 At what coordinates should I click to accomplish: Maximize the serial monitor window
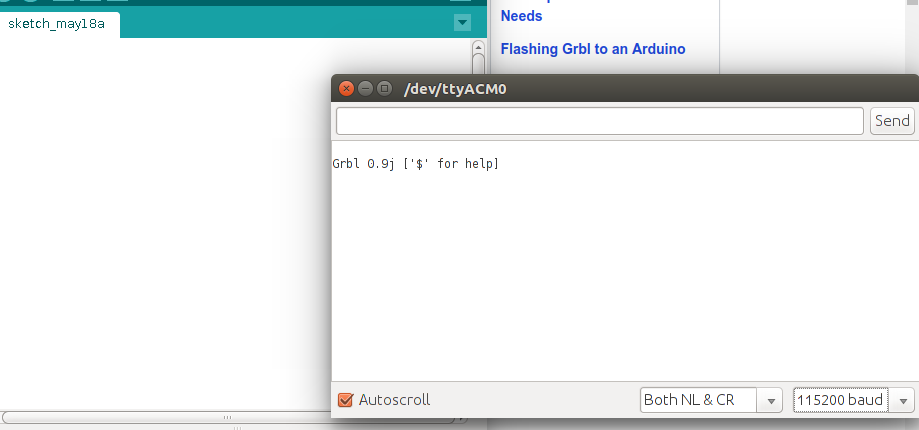383,88
